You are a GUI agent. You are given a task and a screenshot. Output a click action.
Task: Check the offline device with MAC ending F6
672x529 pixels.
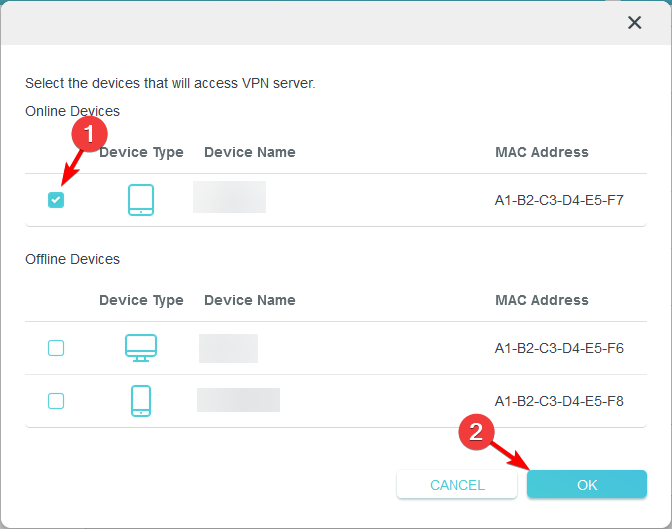coord(56,348)
